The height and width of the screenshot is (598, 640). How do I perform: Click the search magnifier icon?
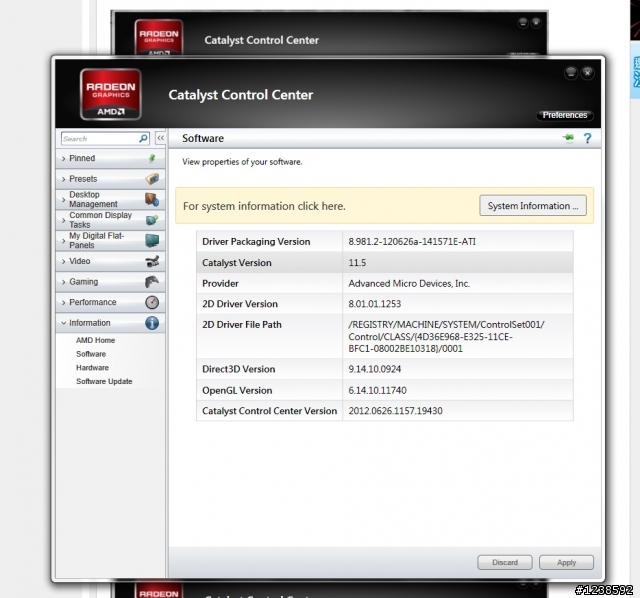(143, 138)
